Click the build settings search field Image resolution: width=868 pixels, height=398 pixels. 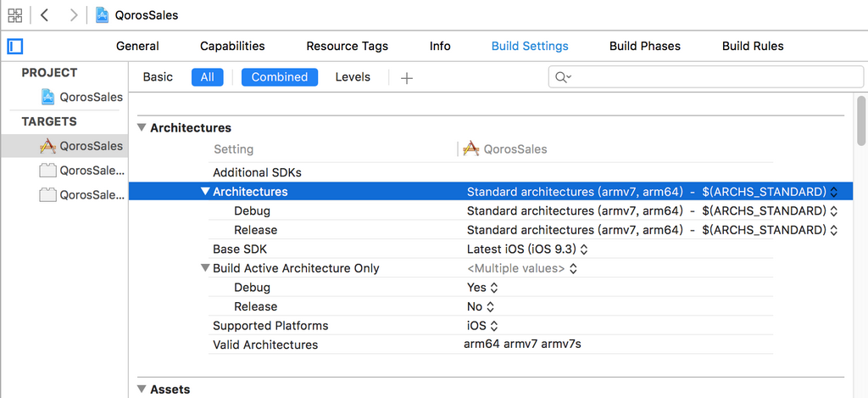[712, 77]
